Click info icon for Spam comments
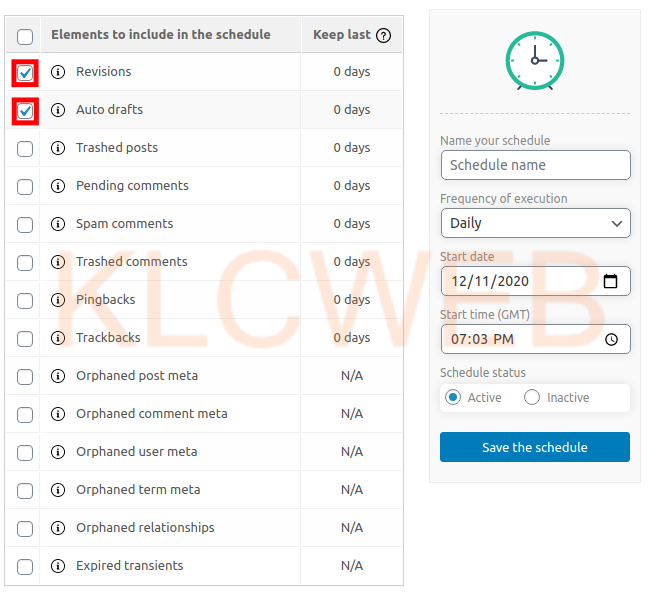The image size is (670, 597). (x=58, y=224)
